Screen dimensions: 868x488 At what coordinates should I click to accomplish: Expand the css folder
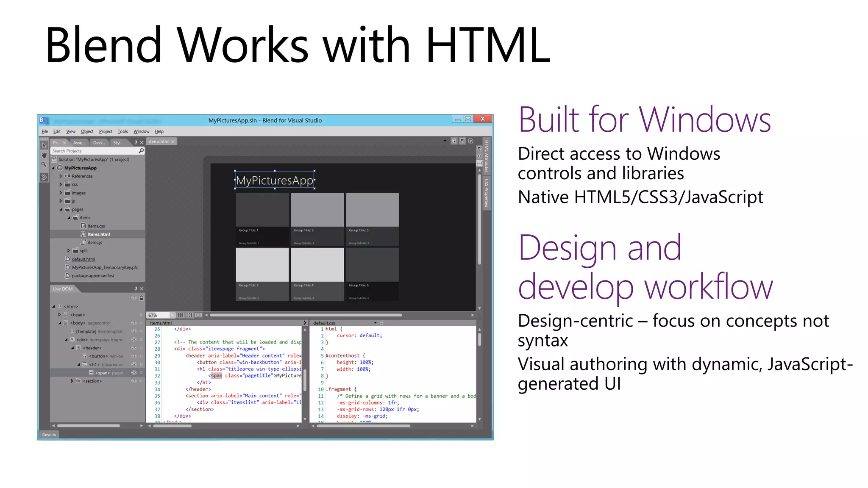(x=61, y=184)
